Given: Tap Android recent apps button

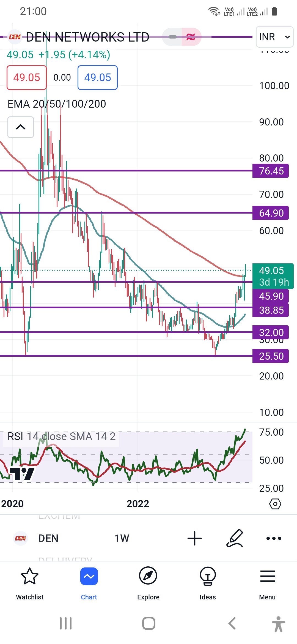Looking at the screenshot, I should pos(66,623).
